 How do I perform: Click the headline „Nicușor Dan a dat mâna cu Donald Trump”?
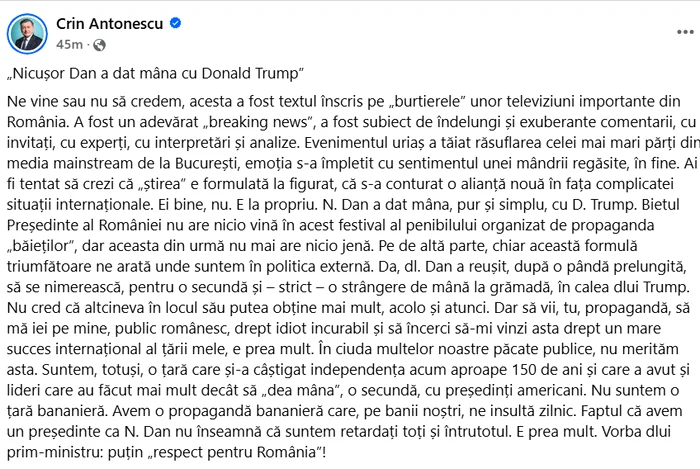click(x=155, y=73)
